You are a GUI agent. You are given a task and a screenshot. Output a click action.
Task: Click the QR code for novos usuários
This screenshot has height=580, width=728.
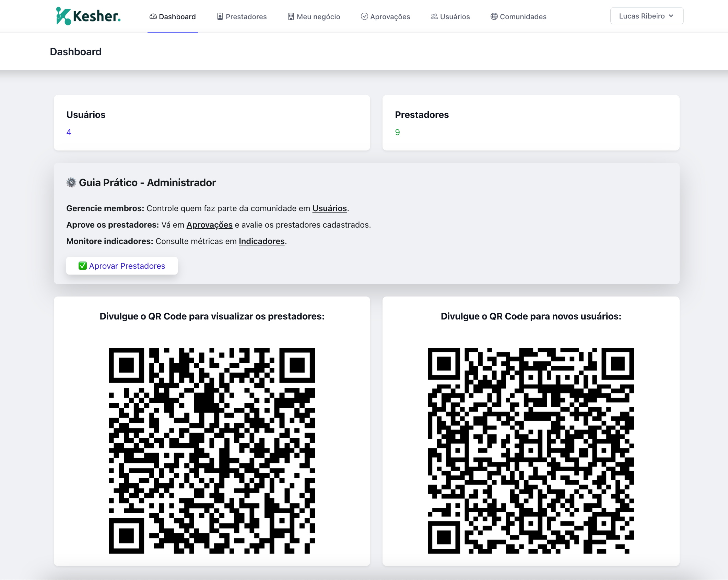click(531, 450)
